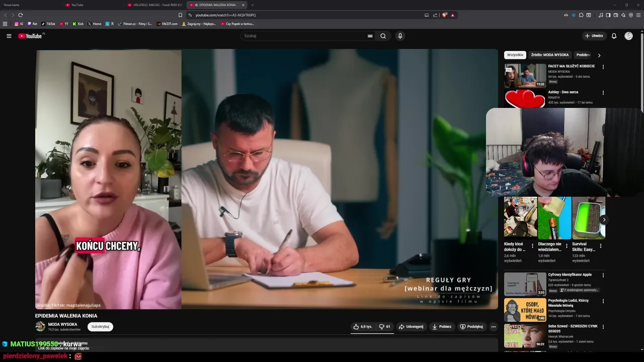Open a new browser tab with plus
Screen dimensions: 644x362
coord(253,5)
